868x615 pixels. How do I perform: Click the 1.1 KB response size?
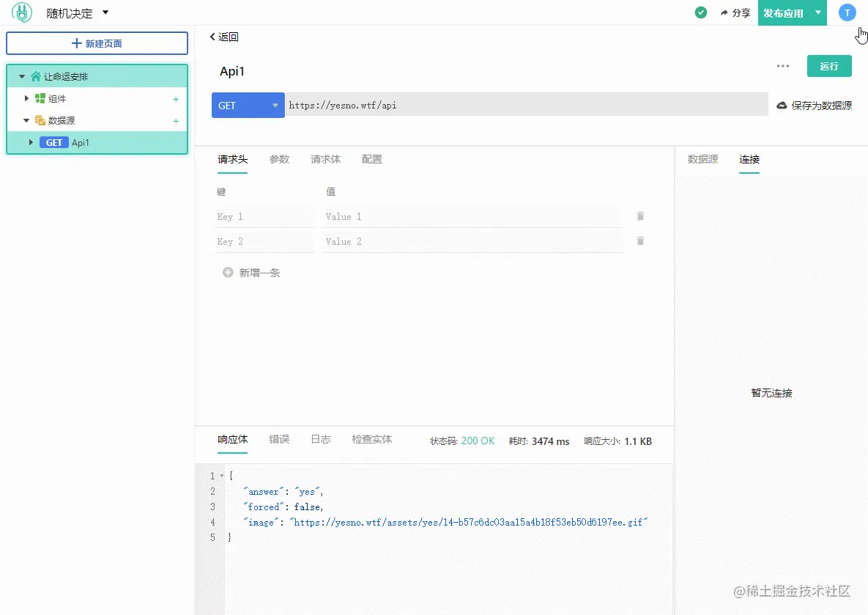click(638, 441)
